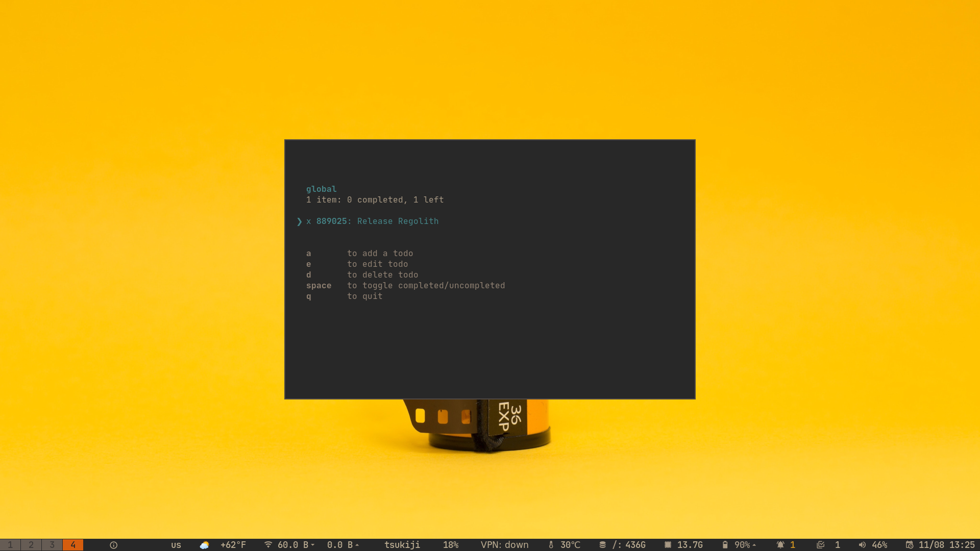The width and height of the screenshot is (980, 551).
Task: Click the weather cloud-sun icon
Action: pyautogui.click(x=204, y=545)
